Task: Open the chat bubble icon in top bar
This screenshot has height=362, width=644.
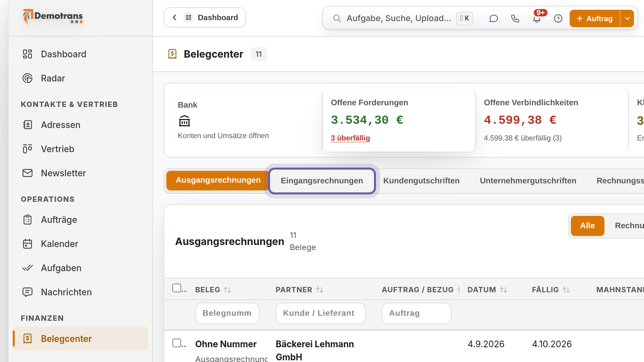Action: pyautogui.click(x=493, y=19)
